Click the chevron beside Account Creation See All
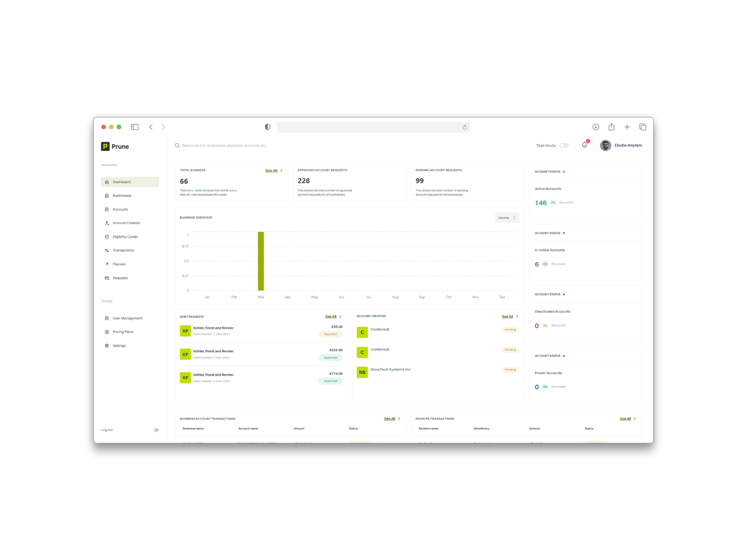 517,317
